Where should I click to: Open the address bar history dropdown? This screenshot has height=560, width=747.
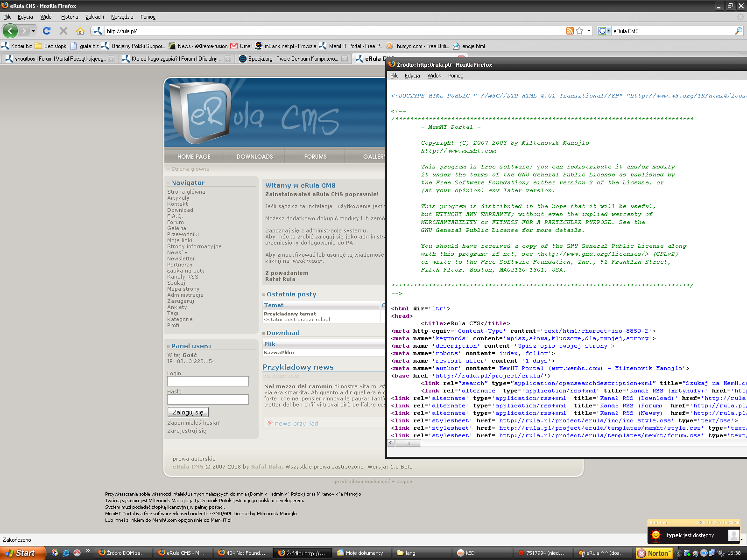tap(589, 31)
